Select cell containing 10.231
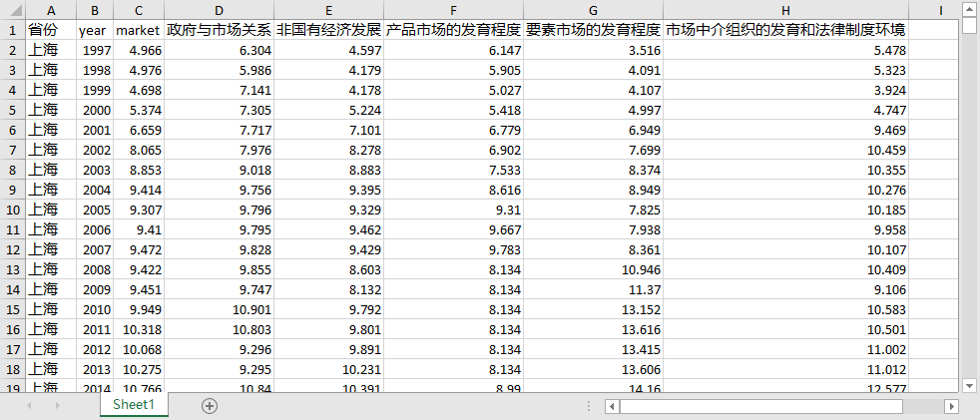Screen dimensions: 980x420 (328, 370)
